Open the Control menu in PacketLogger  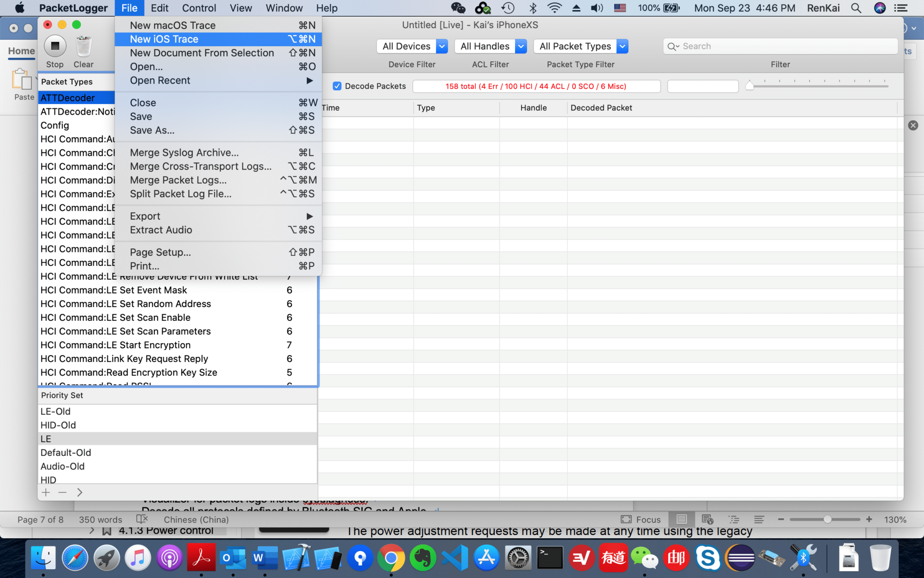[x=199, y=8]
